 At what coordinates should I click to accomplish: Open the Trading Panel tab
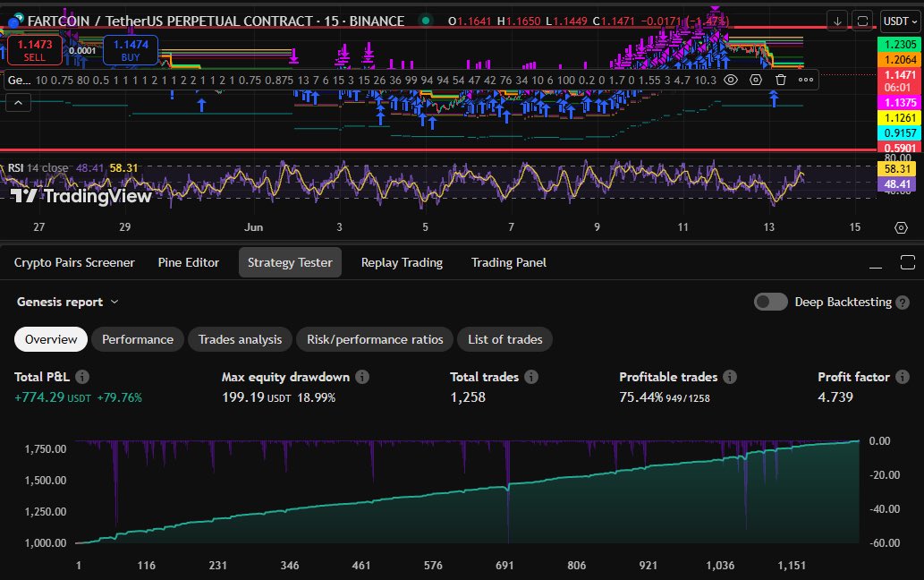pos(509,262)
